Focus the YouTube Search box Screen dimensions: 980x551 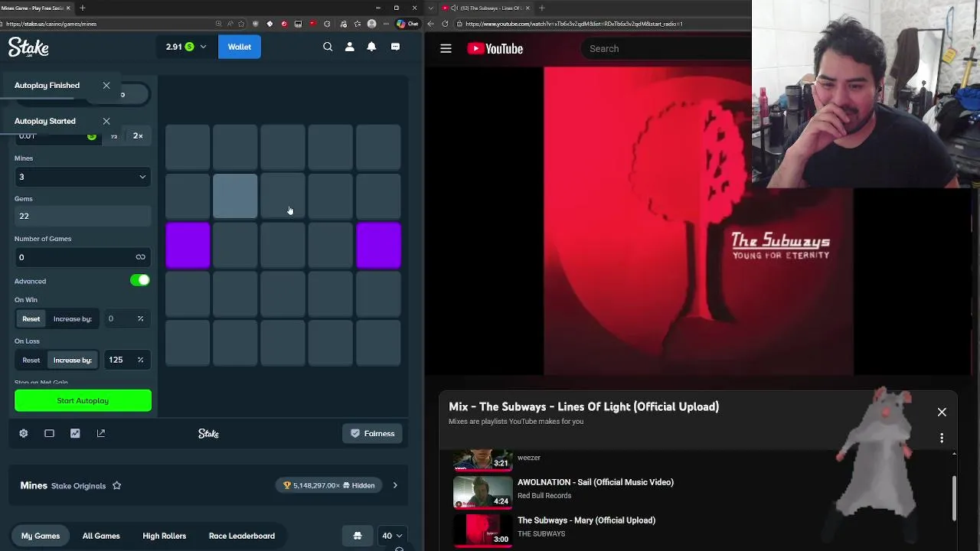coord(666,48)
